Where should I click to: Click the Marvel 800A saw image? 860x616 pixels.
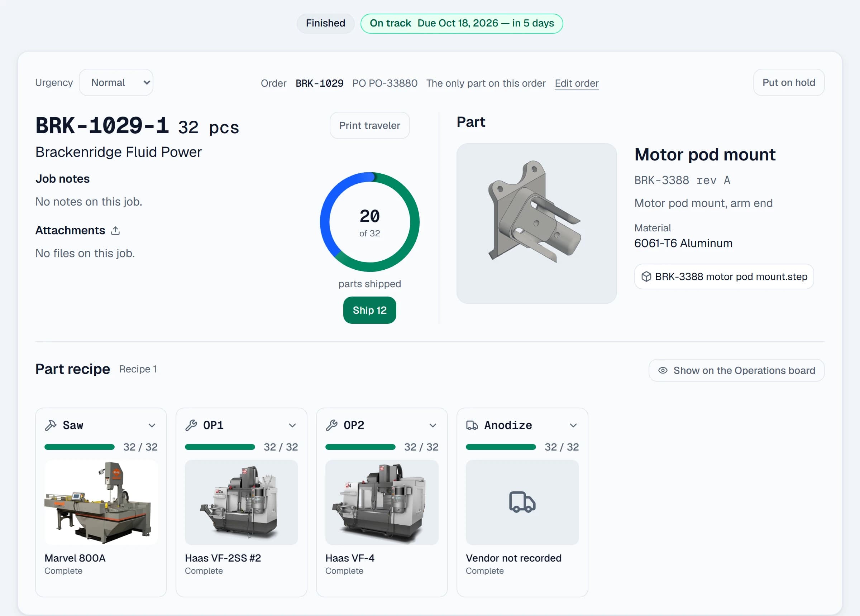coord(101,502)
